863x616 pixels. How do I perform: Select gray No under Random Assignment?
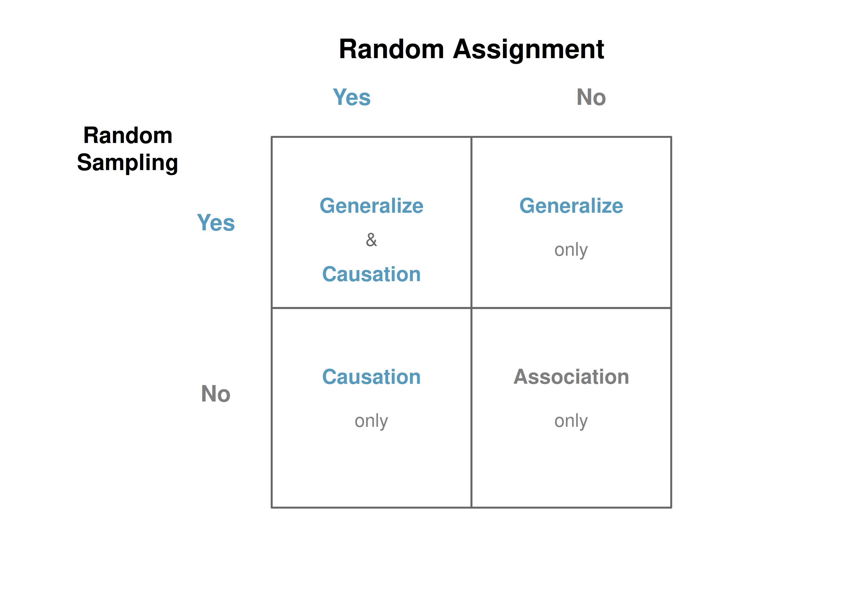click(591, 97)
